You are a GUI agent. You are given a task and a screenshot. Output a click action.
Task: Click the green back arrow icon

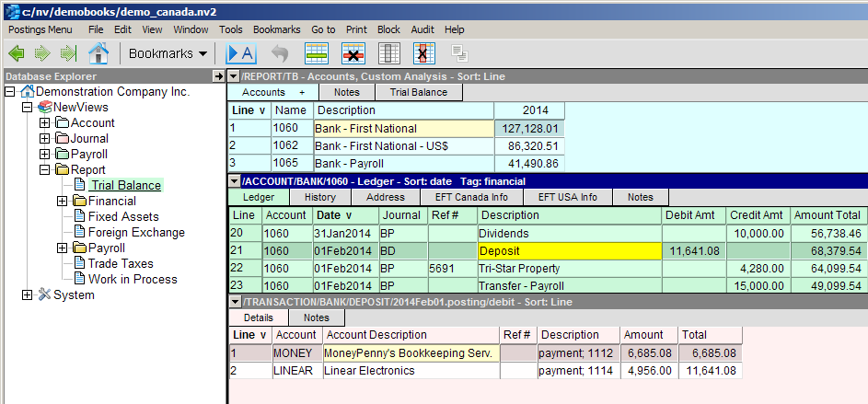(x=17, y=53)
